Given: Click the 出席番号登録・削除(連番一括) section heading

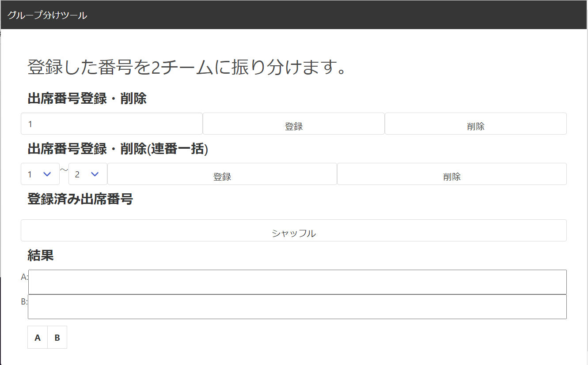Looking at the screenshot, I should click(118, 149).
